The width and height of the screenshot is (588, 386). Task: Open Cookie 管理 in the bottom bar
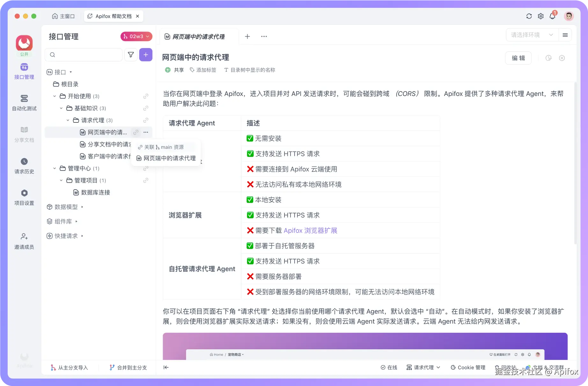point(468,367)
